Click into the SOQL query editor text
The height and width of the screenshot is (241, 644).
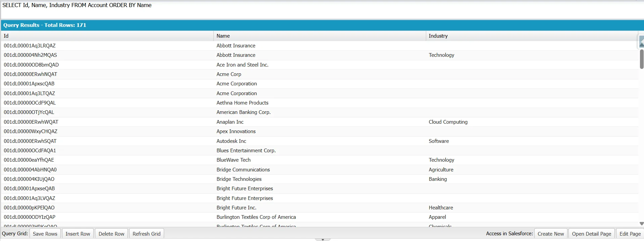click(77, 5)
